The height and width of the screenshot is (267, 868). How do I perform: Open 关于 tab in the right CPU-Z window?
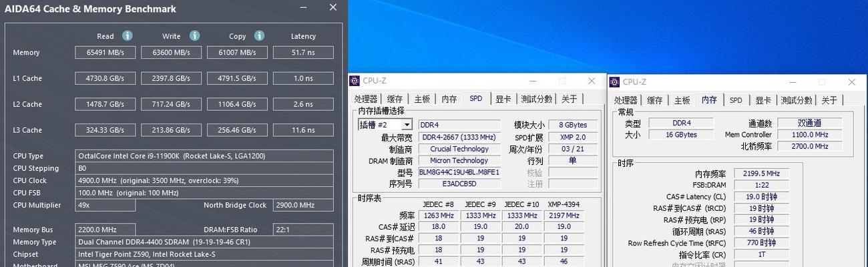point(829,100)
